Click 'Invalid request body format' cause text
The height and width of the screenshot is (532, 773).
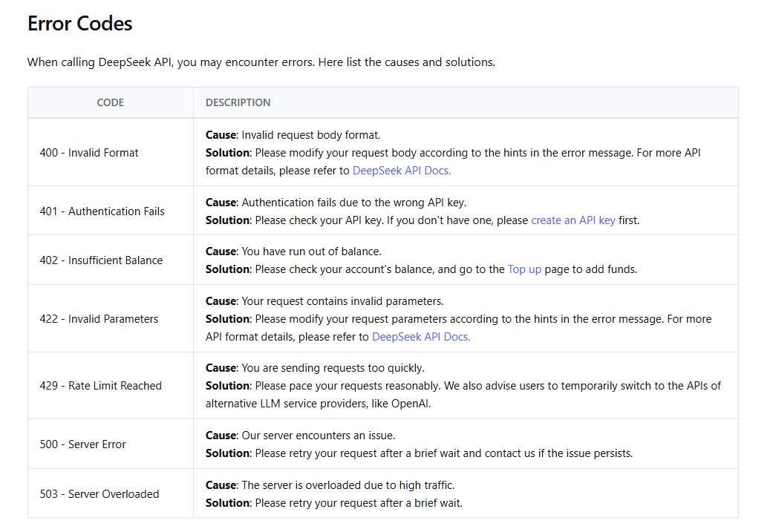tap(310, 135)
